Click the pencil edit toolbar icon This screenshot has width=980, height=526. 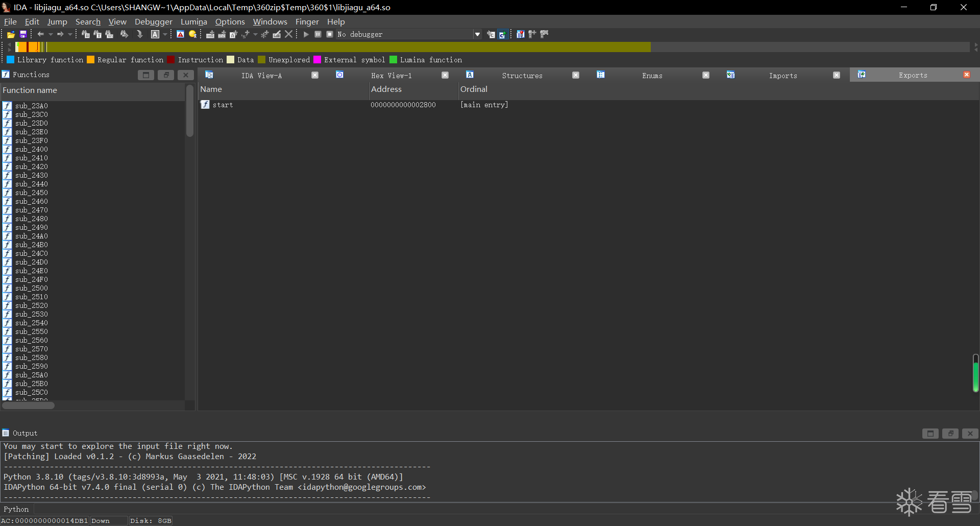click(x=277, y=34)
